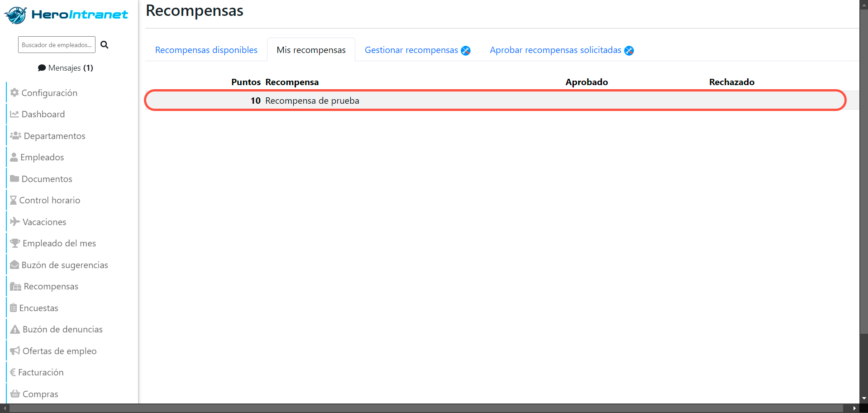Click the Buzón de denuncias warning icon
Image resolution: width=868 pixels, height=413 pixels.
click(15, 329)
